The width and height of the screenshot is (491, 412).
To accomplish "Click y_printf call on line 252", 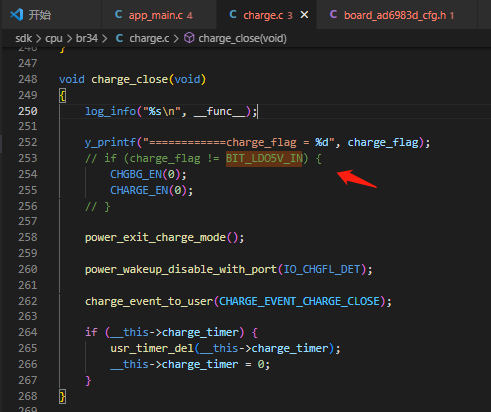I will tap(110, 143).
